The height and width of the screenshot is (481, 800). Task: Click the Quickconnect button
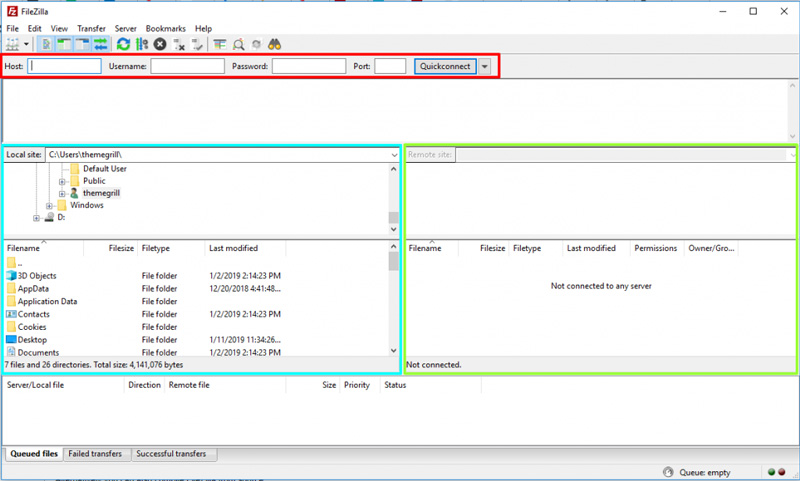tap(445, 66)
